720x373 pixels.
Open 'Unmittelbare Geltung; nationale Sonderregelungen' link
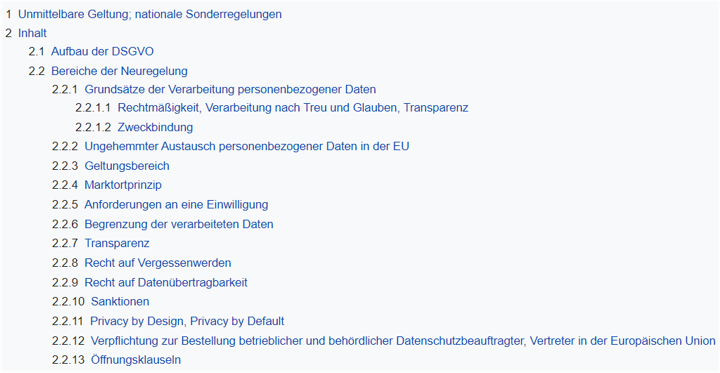(150, 14)
